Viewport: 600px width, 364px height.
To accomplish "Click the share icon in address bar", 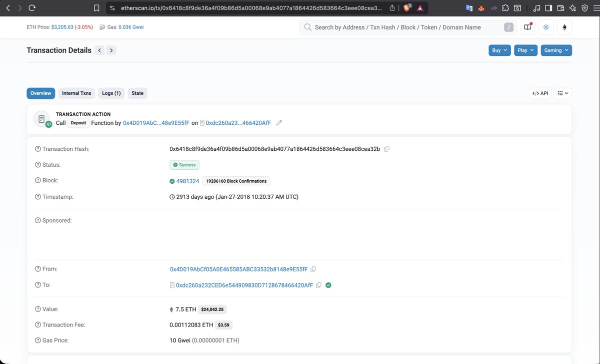I will click(x=392, y=8).
